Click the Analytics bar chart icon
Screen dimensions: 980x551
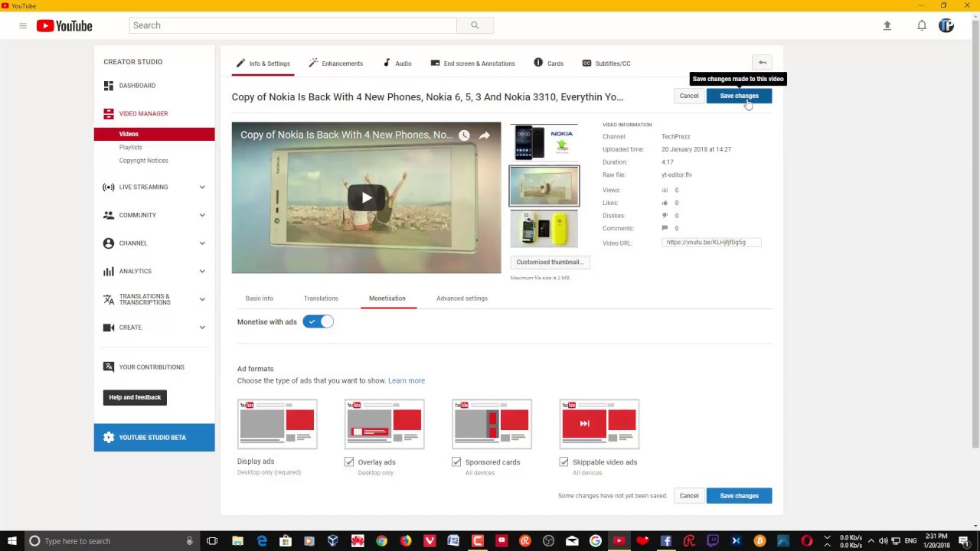(109, 271)
